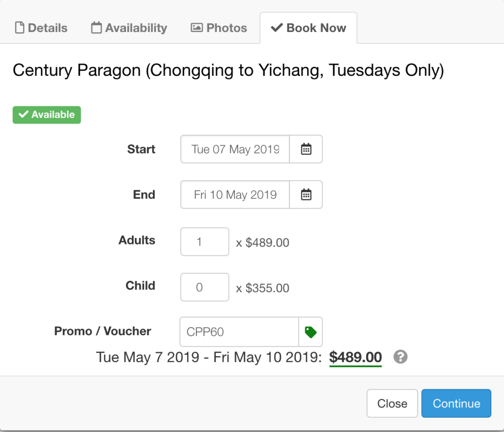The width and height of the screenshot is (504, 432).
Task: Click the Book Now checkmark icon
Action: pos(277,28)
